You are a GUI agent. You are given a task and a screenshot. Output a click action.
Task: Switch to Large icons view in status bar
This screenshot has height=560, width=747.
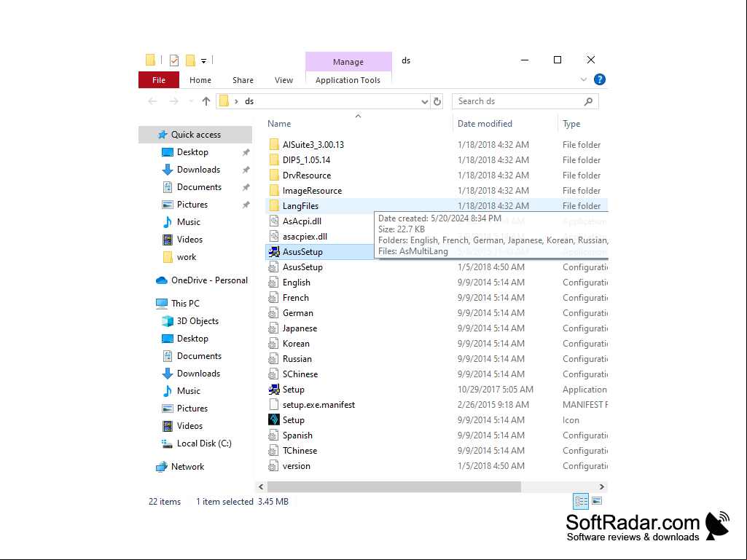pos(597,501)
